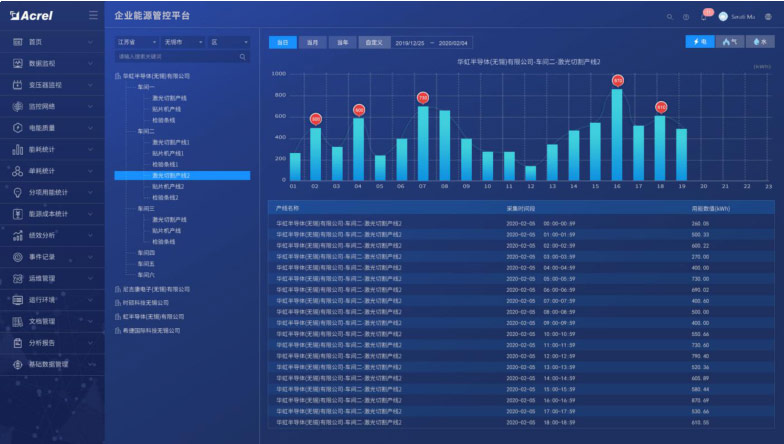Viewport: 784px width, 444px height.
Task: Switch energy type to 水 (water)
Action: 759,42
